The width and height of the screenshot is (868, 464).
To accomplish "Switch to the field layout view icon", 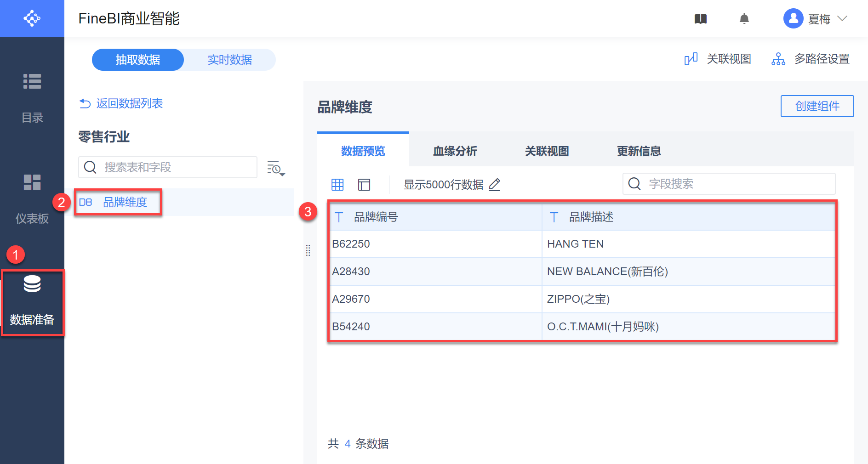I will 364,185.
